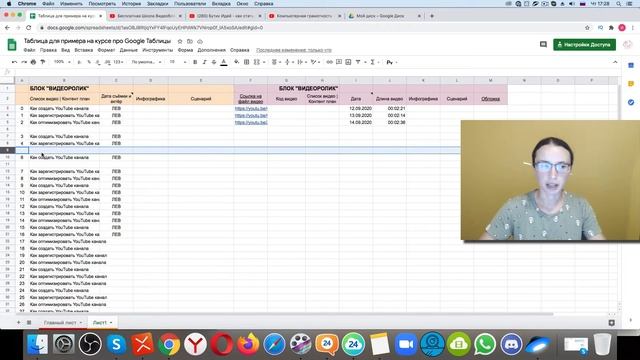
Task: Click cell with date 12.09.2020
Action: pyautogui.click(x=356, y=109)
